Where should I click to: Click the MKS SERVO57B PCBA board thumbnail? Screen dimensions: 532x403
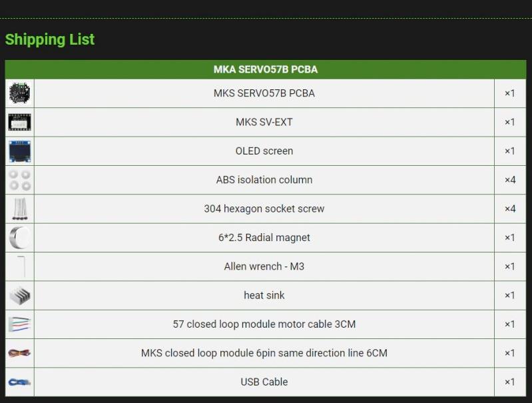click(x=20, y=93)
